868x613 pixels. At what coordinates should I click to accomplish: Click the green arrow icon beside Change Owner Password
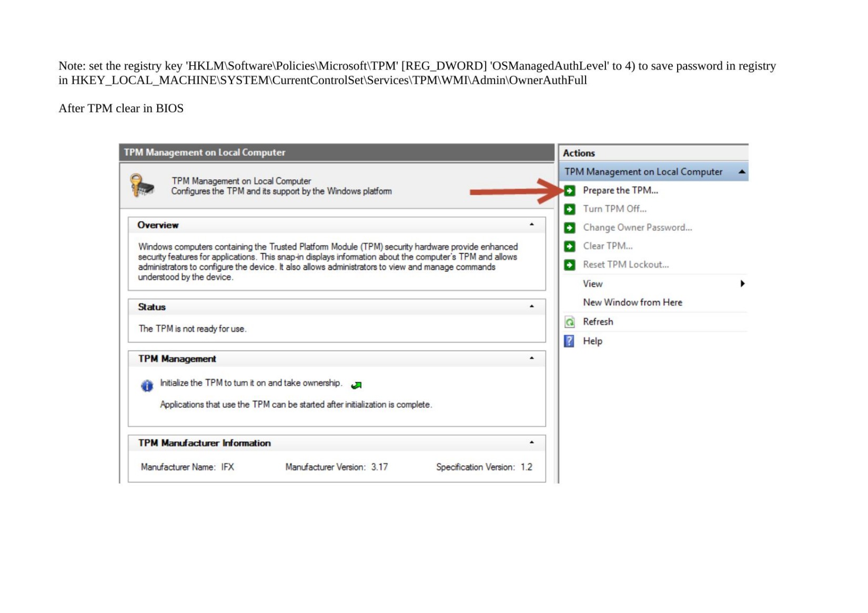click(x=569, y=228)
